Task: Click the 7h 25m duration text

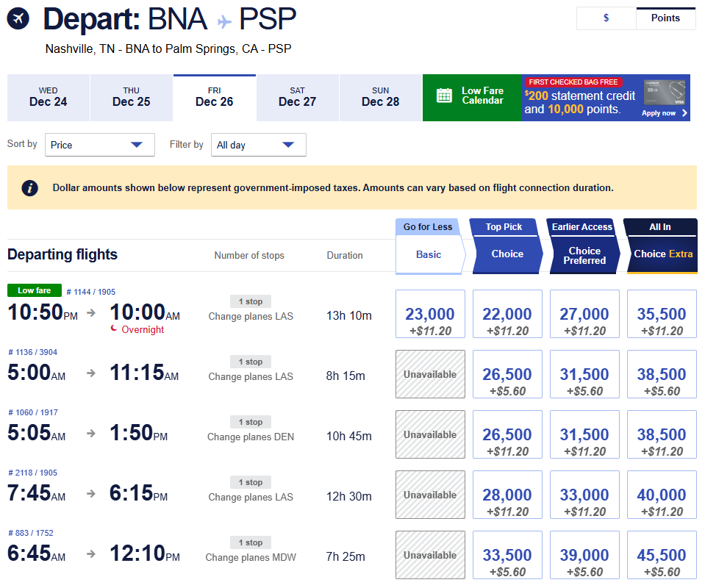Action: 346,556
